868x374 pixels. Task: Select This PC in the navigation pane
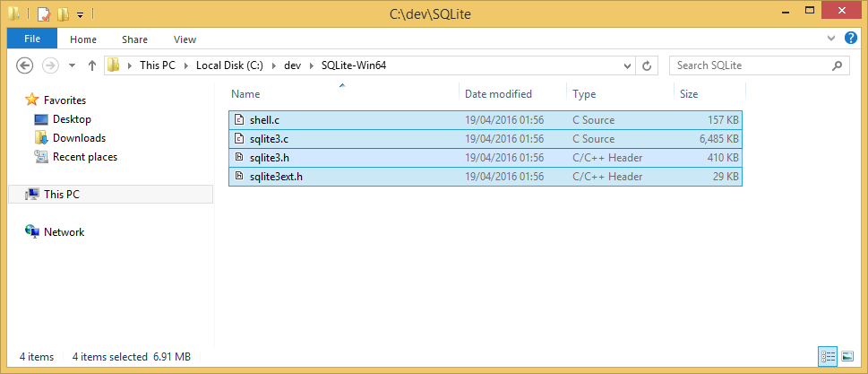coord(111,195)
